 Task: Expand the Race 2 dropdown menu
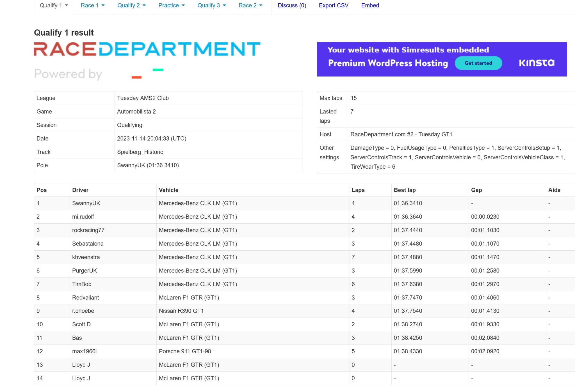click(251, 5)
